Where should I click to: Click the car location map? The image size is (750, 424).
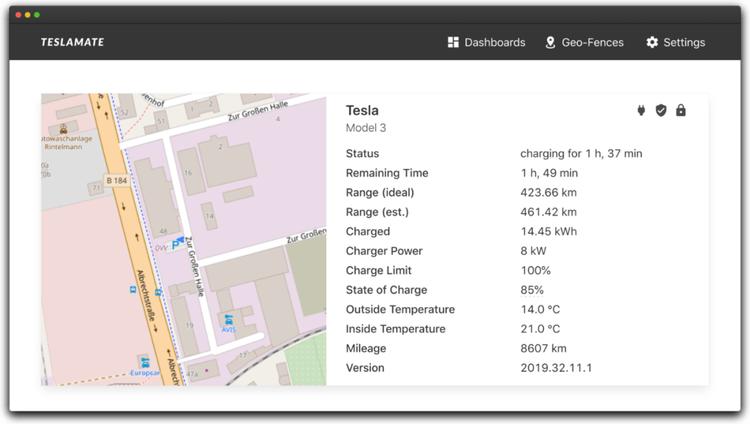pyautogui.click(x=184, y=239)
